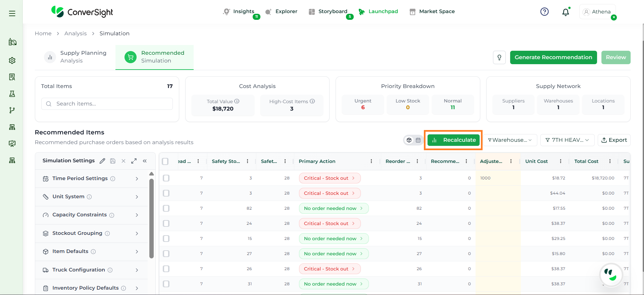Check the first table row checkbox
Screen dimensions: 644x295
(166, 178)
